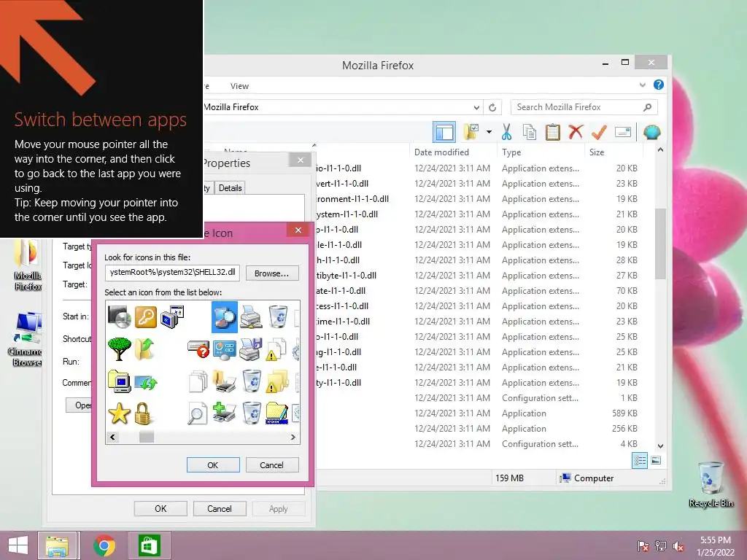Image resolution: width=747 pixels, height=560 pixels.
Task: Switch to details view layout button
Action: pyautogui.click(x=640, y=460)
